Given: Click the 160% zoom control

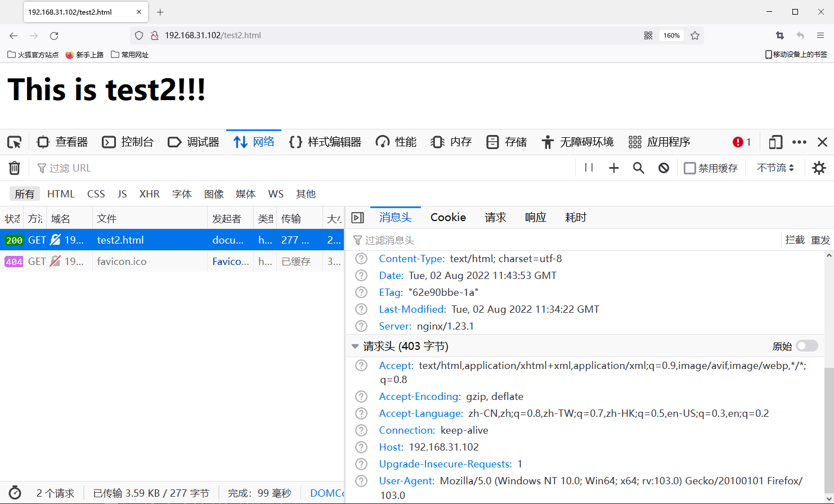Looking at the screenshot, I should 671,35.
